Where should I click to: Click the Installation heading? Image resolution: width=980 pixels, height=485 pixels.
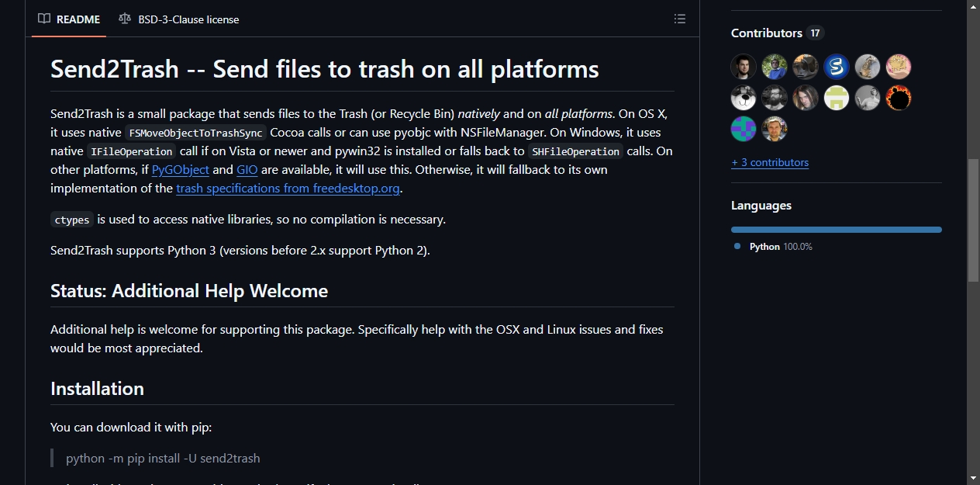pyautogui.click(x=97, y=389)
